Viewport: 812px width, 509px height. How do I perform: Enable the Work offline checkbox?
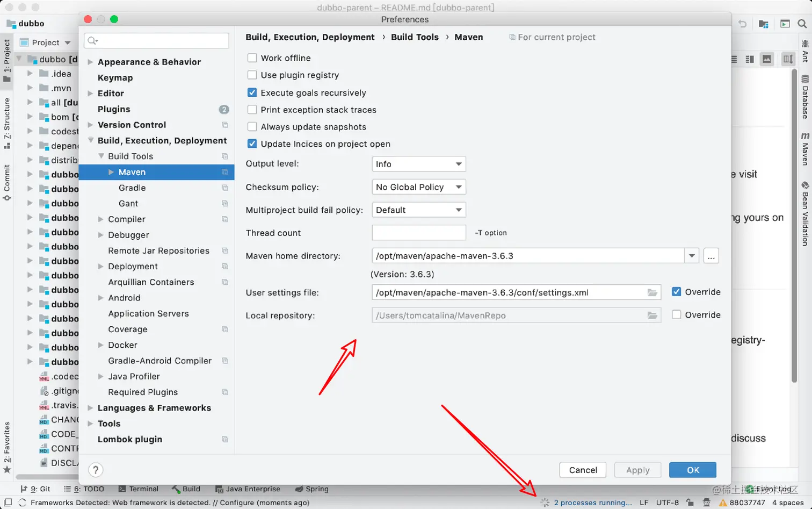click(252, 58)
